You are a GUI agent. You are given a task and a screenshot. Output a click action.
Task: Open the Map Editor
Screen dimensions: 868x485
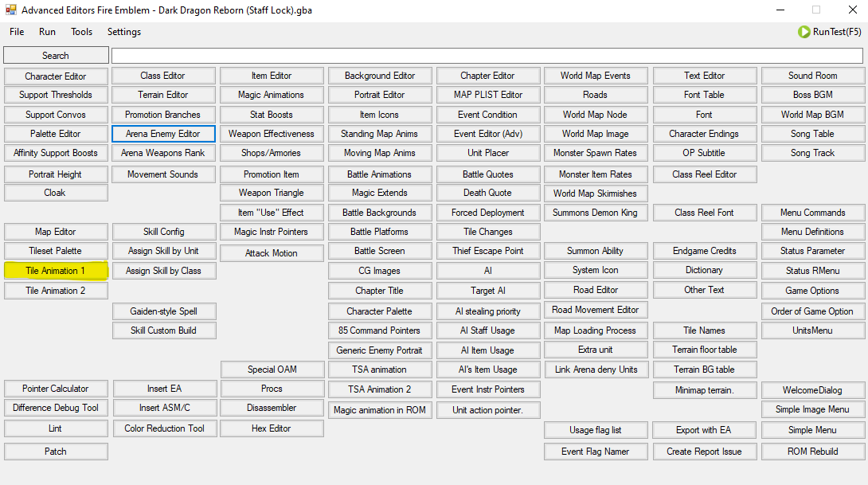56,232
